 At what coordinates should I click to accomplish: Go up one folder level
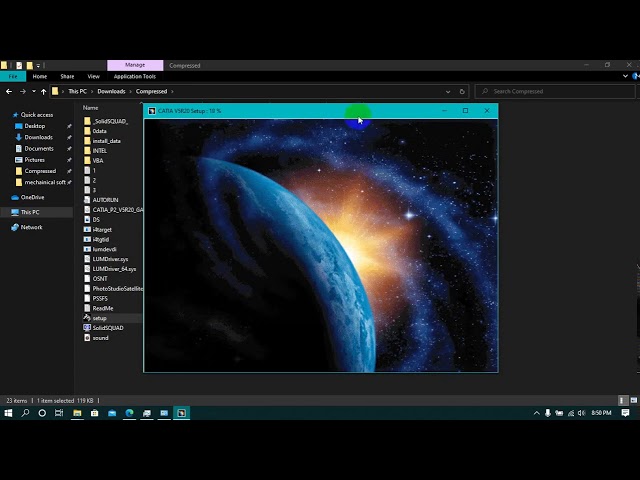pyautogui.click(x=43, y=91)
